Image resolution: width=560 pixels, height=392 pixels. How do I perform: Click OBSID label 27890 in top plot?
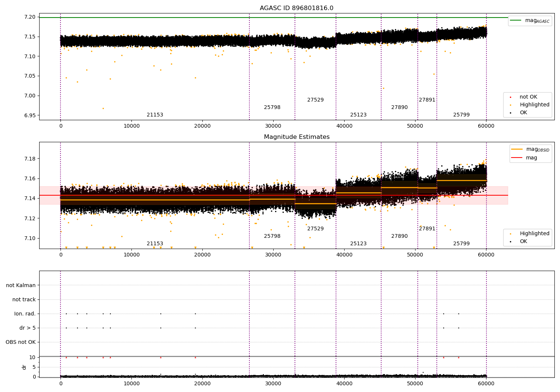pos(399,108)
